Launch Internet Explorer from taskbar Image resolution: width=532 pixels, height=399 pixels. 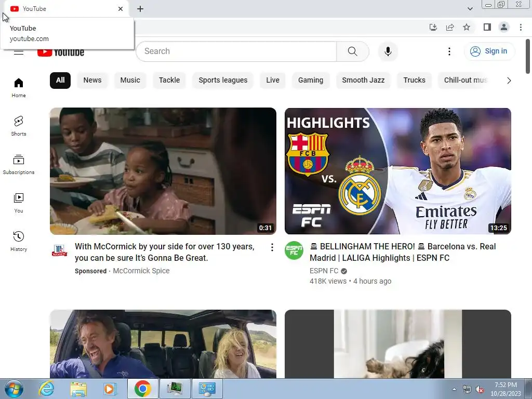pos(46,389)
